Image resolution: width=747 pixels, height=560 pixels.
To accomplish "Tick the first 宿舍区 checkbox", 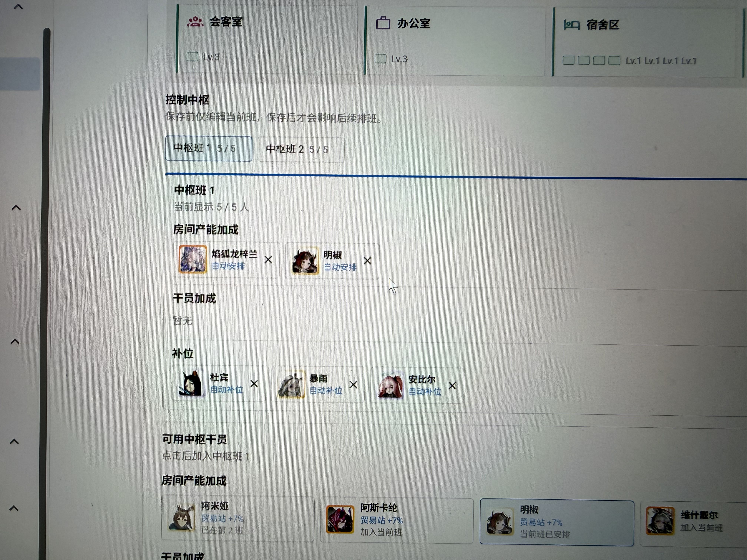I will pyautogui.click(x=568, y=60).
